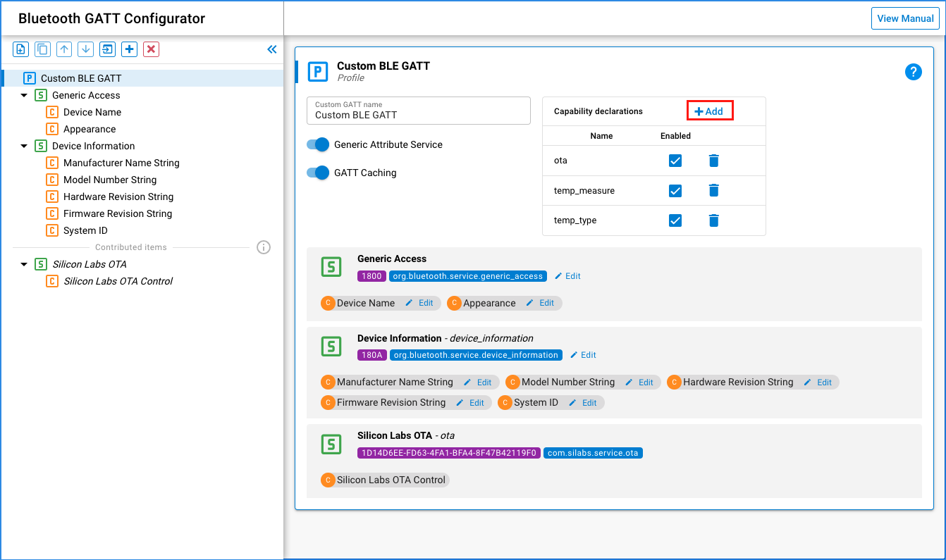
Task: Uncheck the temp_type enabled checkbox
Action: coord(675,220)
